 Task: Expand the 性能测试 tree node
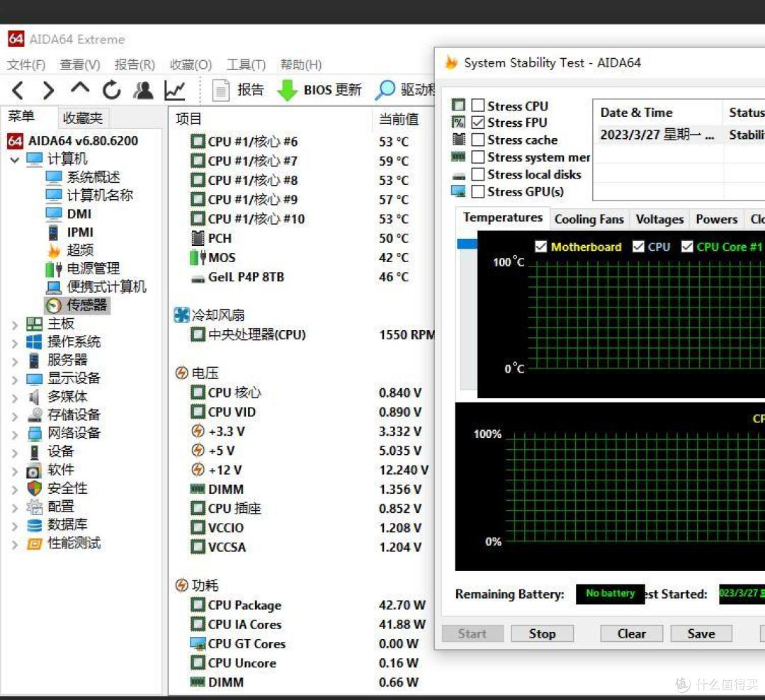point(15,544)
